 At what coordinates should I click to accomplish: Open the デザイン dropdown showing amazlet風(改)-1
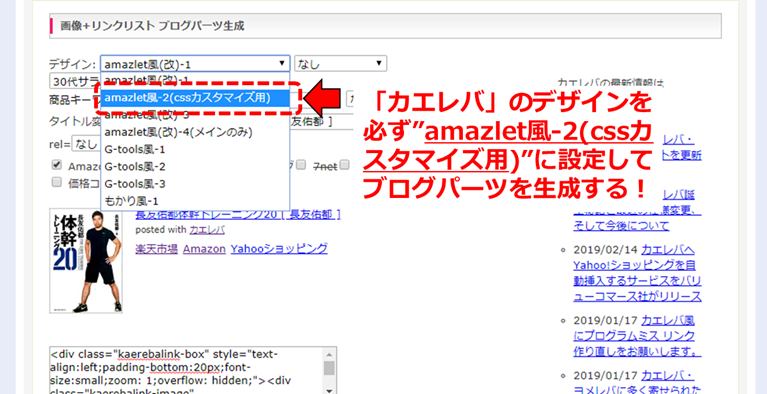tap(195, 64)
